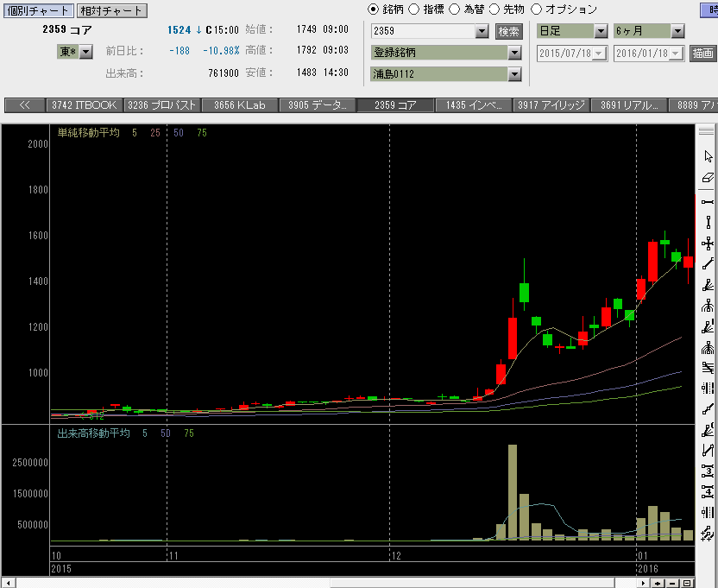Select the horizontal line drawing tool
The width and height of the screenshot is (718, 588).
point(708,202)
